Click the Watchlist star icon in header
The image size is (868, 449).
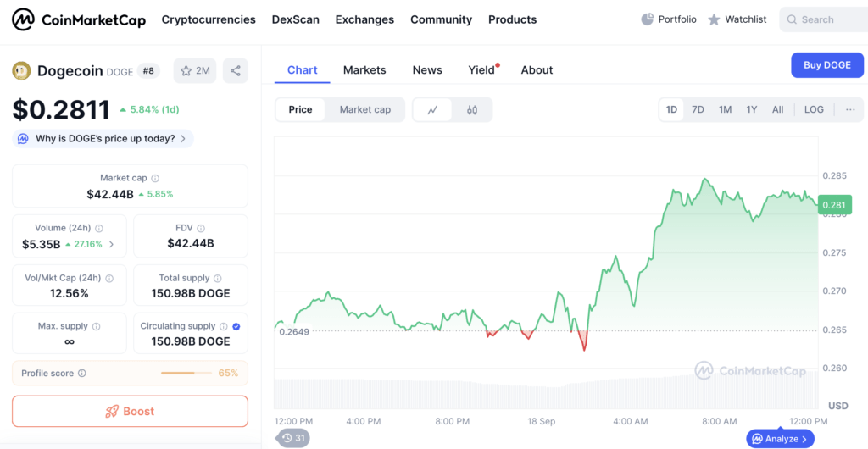pyautogui.click(x=714, y=19)
